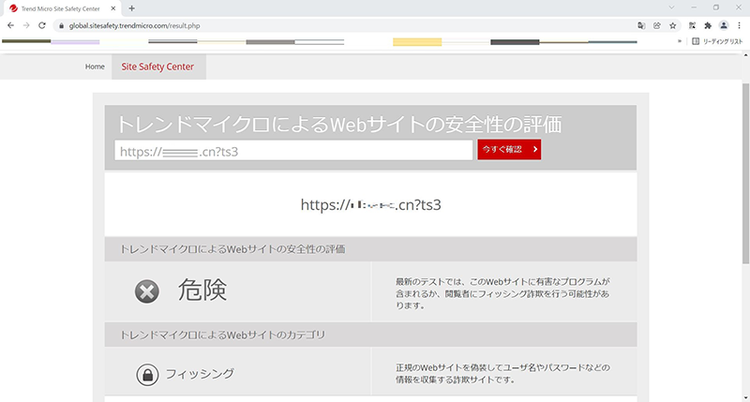Click the grey X danger icon beside 危険
This screenshot has height=402, width=750.
(x=147, y=291)
